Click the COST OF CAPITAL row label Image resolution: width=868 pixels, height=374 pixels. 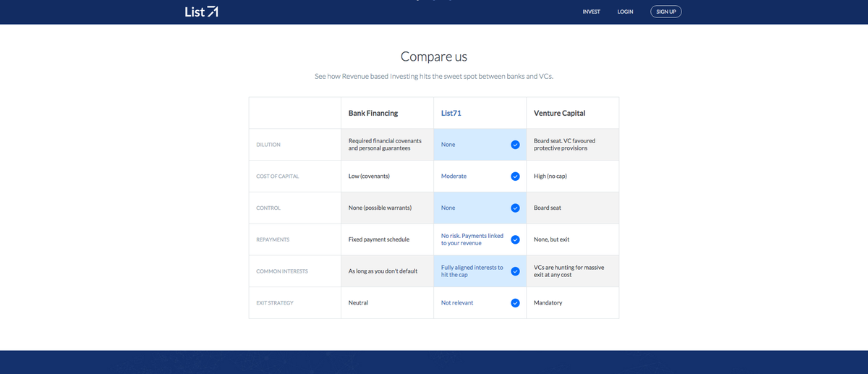click(277, 177)
